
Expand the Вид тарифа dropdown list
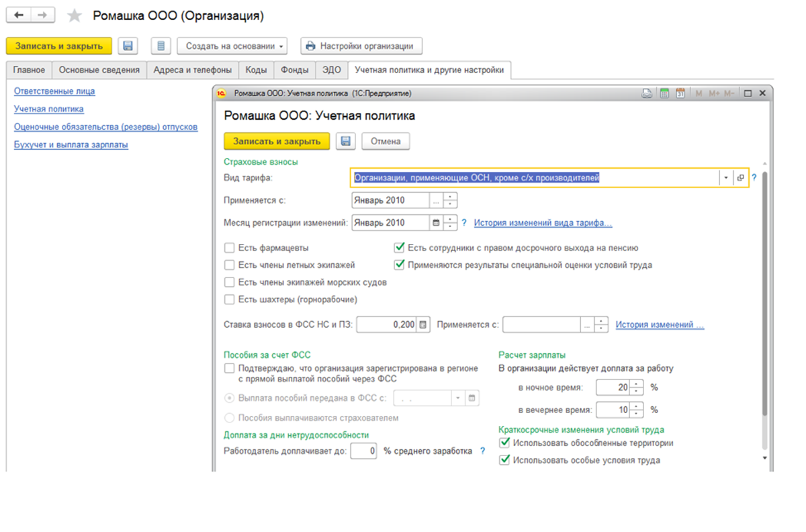[x=725, y=178]
